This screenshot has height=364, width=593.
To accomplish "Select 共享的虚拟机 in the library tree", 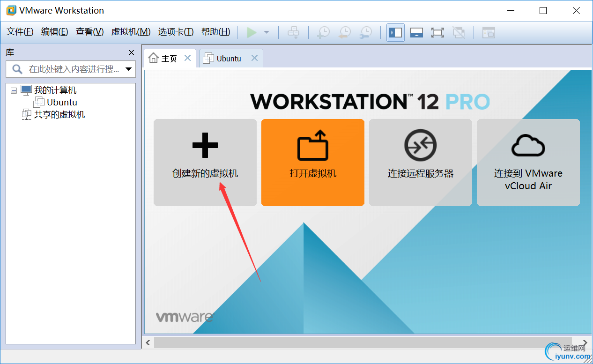I will tap(59, 115).
